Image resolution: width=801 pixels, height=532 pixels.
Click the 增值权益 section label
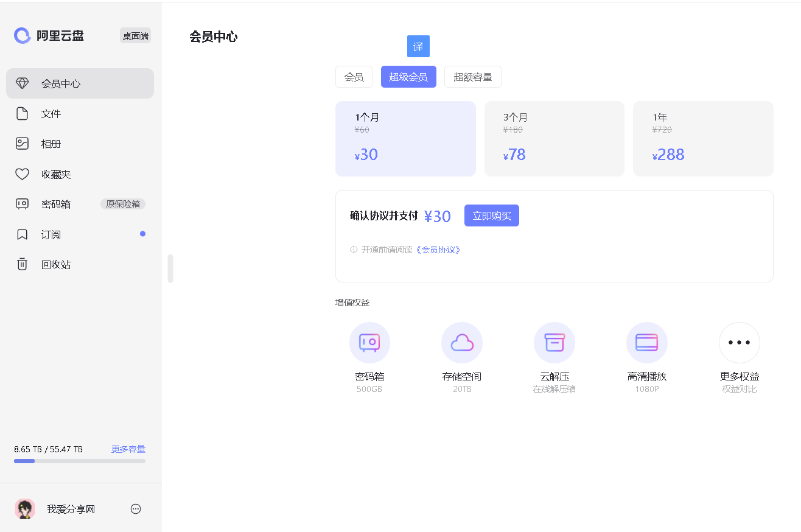pyautogui.click(x=352, y=303)
